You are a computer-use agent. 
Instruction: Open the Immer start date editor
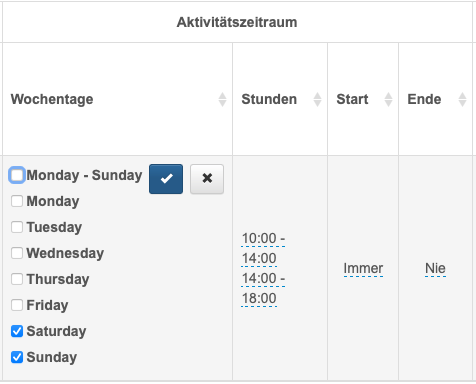(x=363, y=268)
